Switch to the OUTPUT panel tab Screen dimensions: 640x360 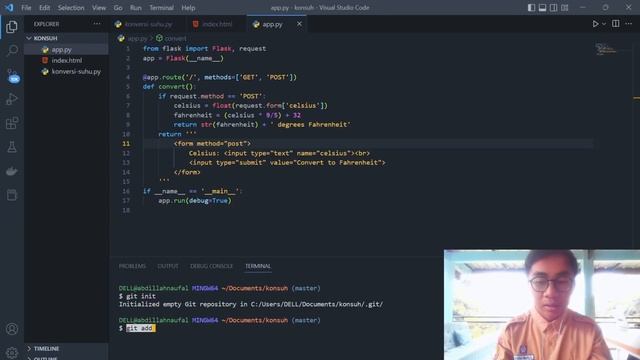pos(168,266)
